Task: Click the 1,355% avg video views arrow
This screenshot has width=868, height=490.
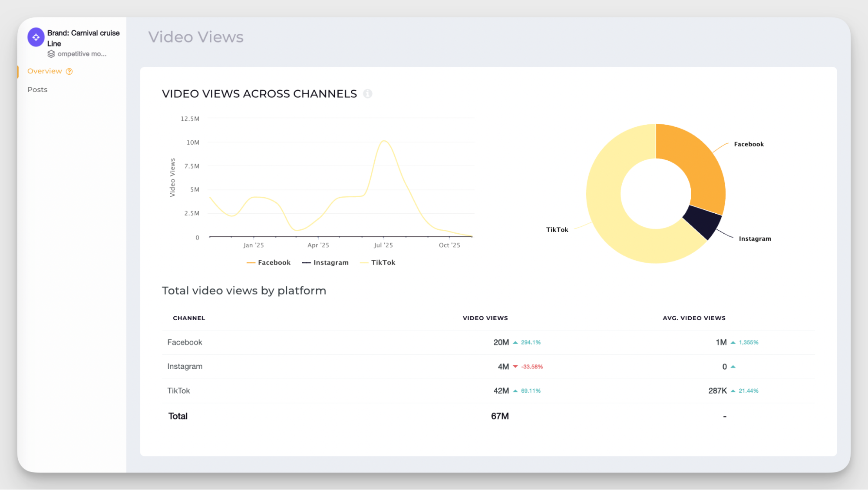Action: click(733, 342)
